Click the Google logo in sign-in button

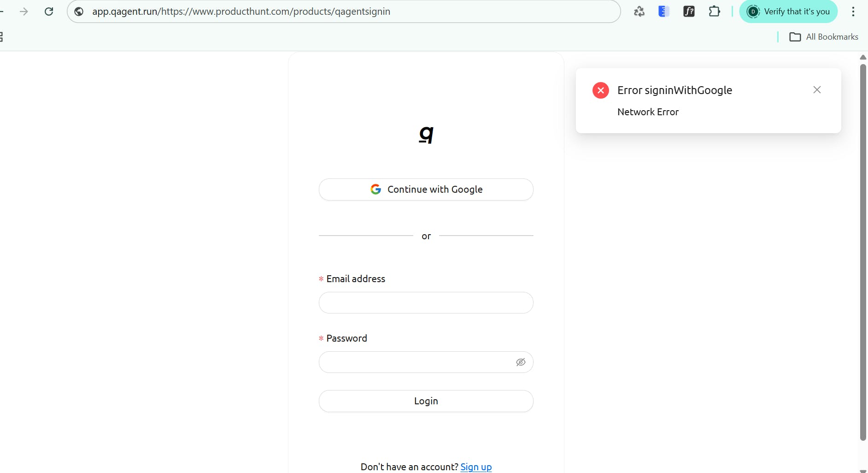coord(375,189)
